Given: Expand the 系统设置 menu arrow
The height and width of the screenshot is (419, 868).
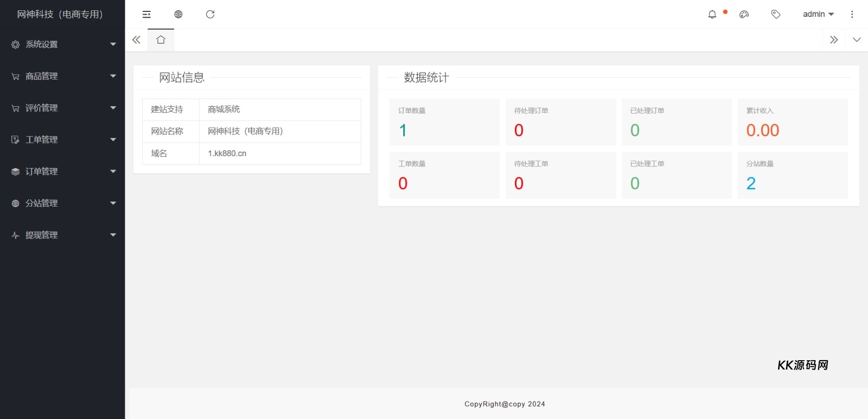Looking at the screenshot, I should pos(113,44).
